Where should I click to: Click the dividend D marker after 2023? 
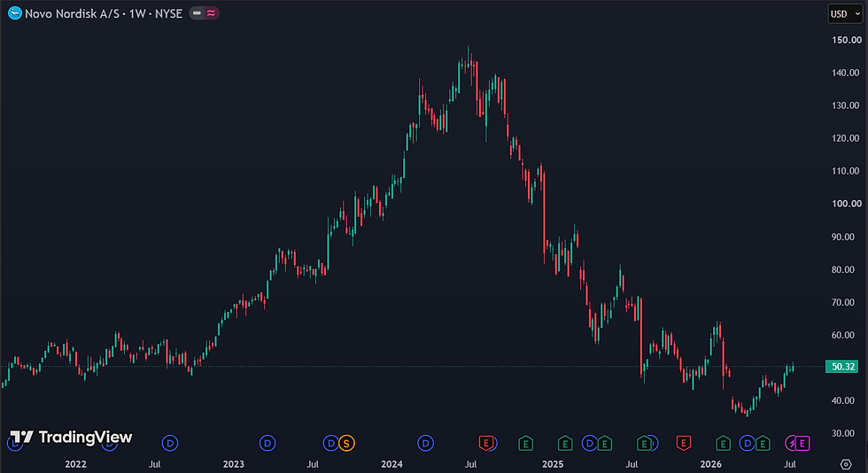pyautogui.click(x=267, y=443)
